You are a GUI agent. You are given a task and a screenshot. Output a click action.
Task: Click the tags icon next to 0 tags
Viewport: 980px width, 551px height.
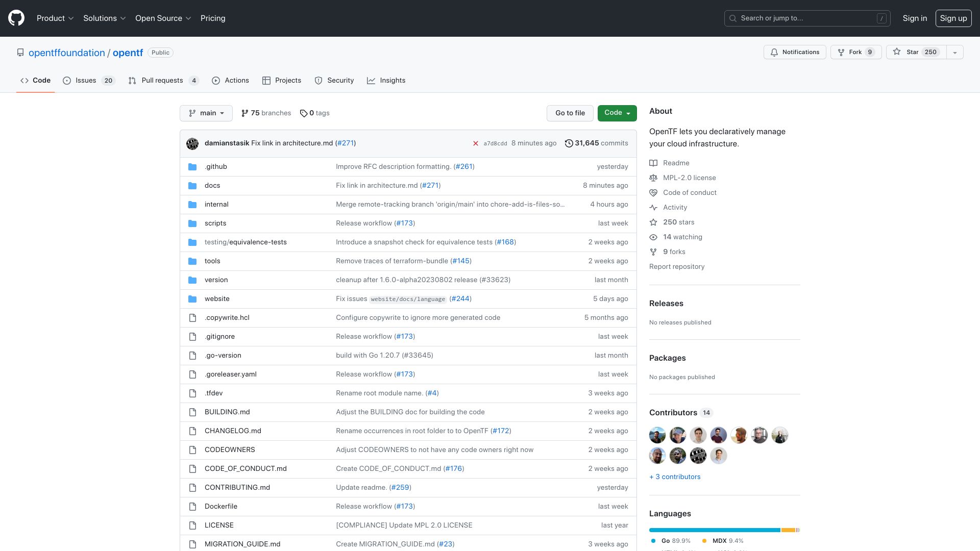304,113
